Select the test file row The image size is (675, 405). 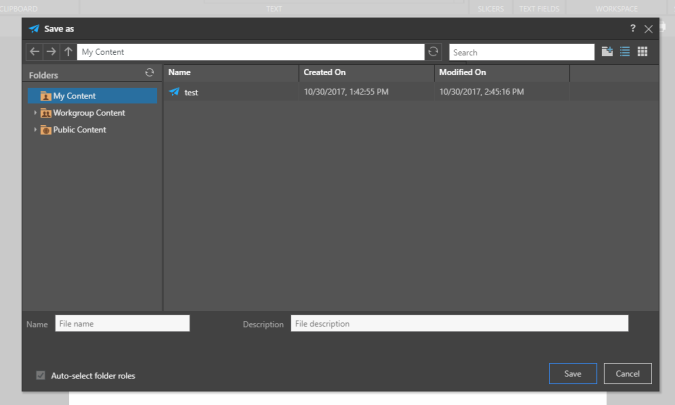(x=300, y=92)
